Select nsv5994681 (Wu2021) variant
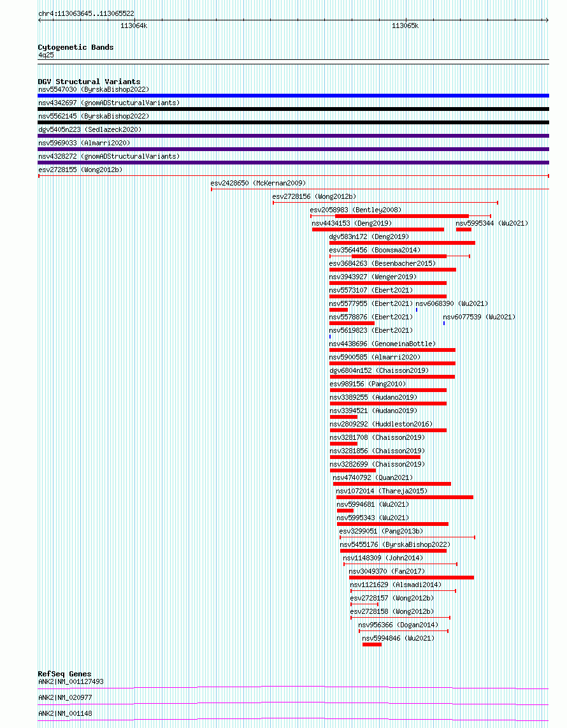 pyautogui.click(x=373, y=505)
